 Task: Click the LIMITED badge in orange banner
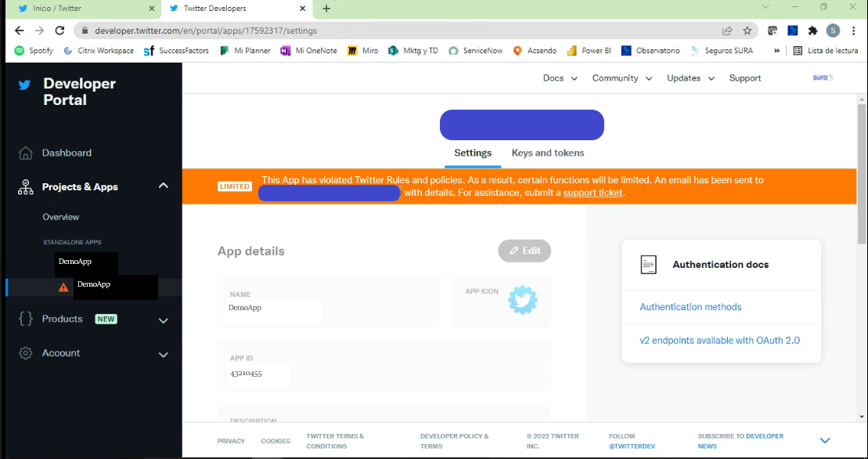[234, 186]
